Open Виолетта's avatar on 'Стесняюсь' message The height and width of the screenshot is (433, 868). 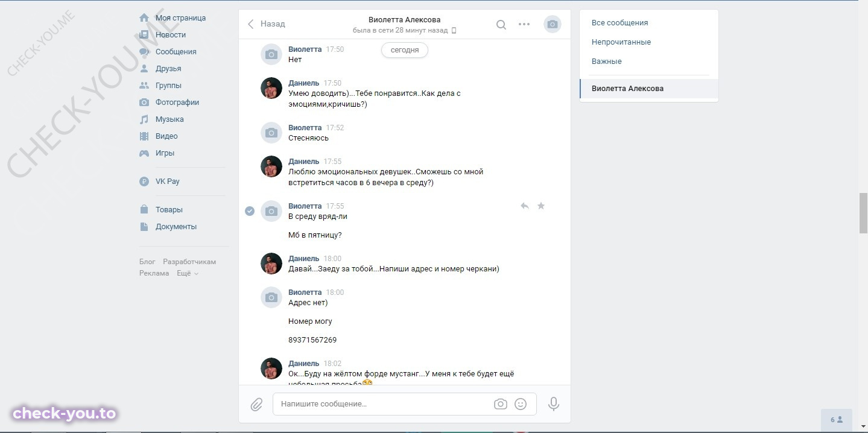[271, 133]
